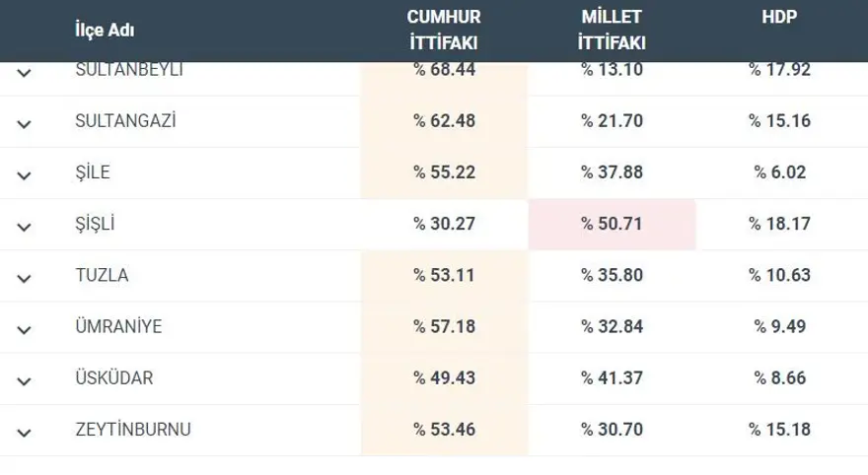Image resolution: width=868 pixels, height=475 pixels.
Task: Select the ŞİŞLİ district name
Action: pos(96,224)
